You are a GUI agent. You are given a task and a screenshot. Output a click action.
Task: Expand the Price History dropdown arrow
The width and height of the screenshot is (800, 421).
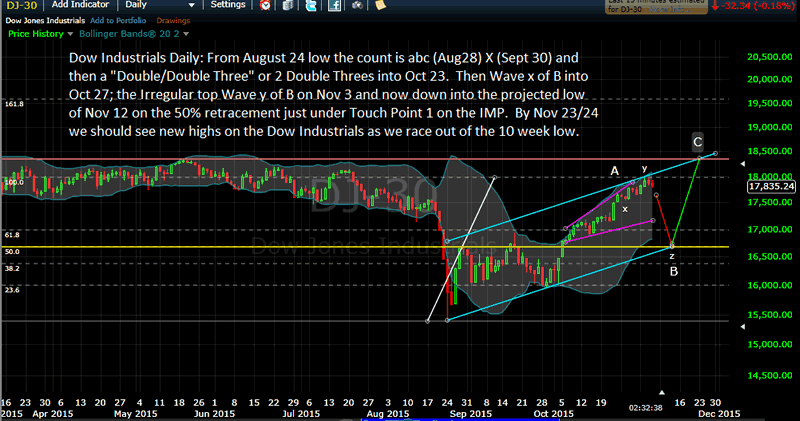67,33
